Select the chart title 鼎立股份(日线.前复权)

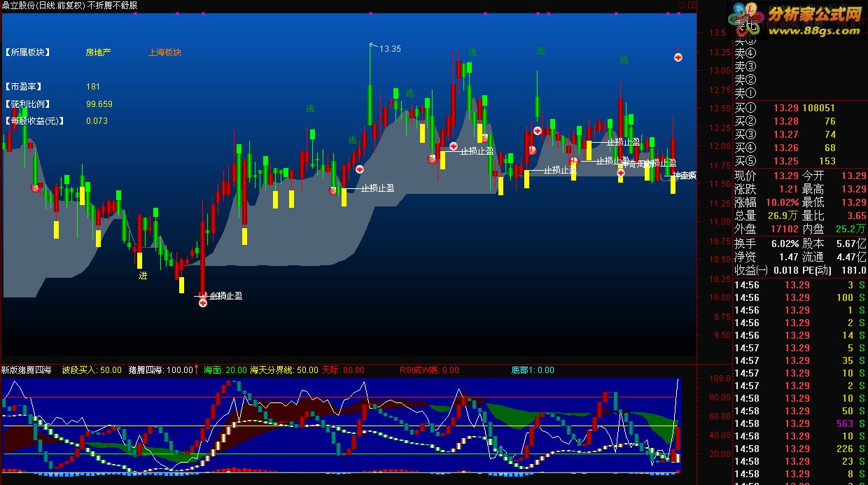pos(43,6)
